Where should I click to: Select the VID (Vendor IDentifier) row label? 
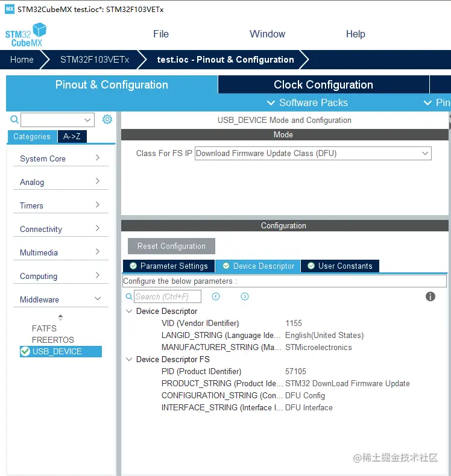pyautogui.click(x=200, y=324)
